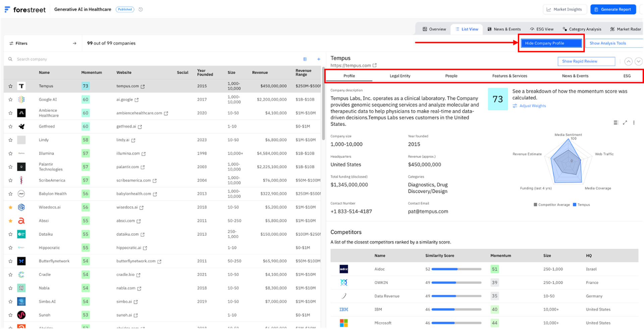644x329 pixels.
Task: Click the Aidoc competitor logo
Action: point(344,269)
